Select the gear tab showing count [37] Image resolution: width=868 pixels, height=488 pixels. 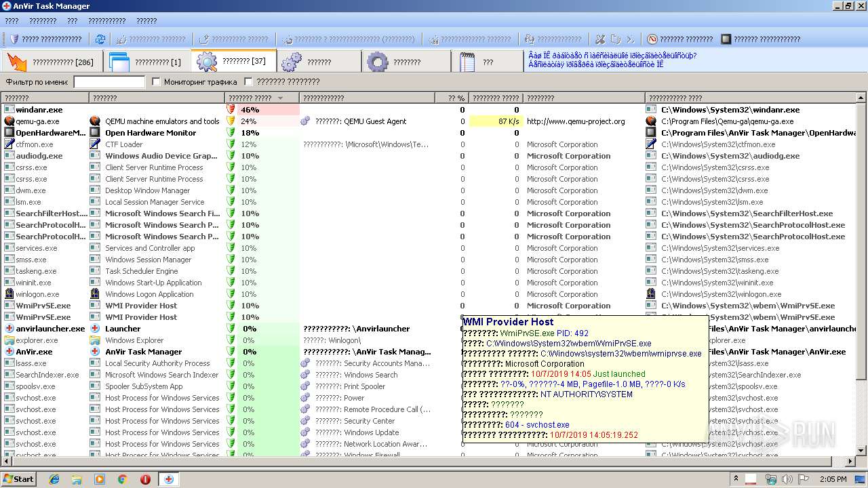tap(234, 61)
